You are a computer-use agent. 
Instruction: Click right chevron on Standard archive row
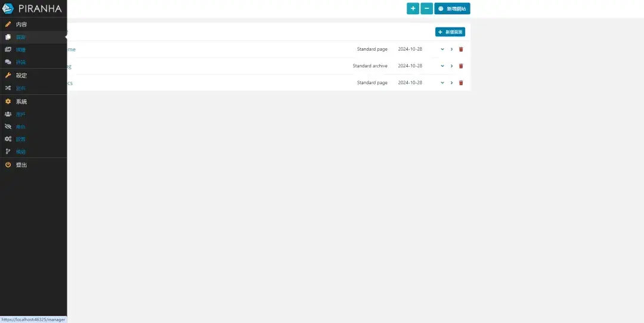tap(451, 66)
